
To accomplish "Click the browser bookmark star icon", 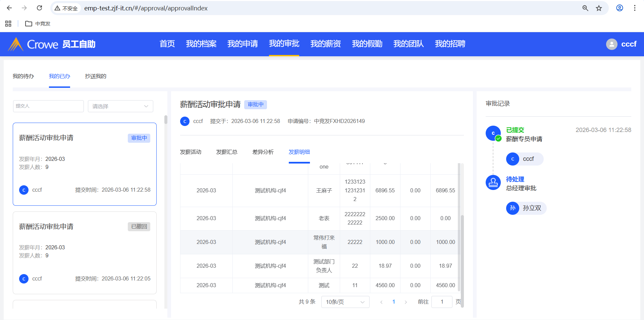I will [x=599, y=8].
